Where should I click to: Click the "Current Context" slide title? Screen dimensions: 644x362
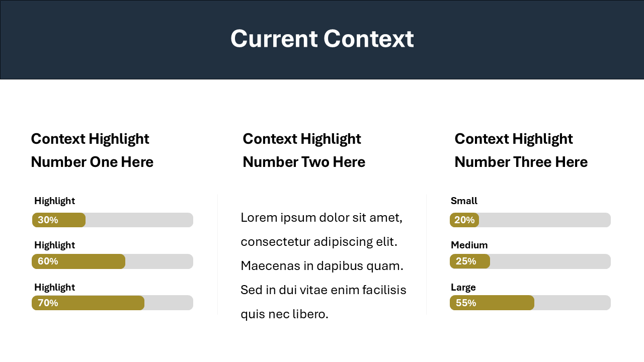pos(322,39)
